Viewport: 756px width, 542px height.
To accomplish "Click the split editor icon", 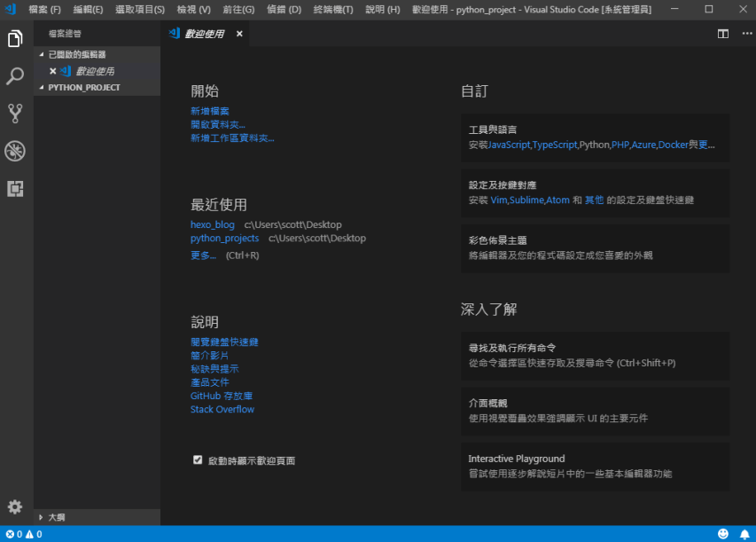I will point(722,34).
